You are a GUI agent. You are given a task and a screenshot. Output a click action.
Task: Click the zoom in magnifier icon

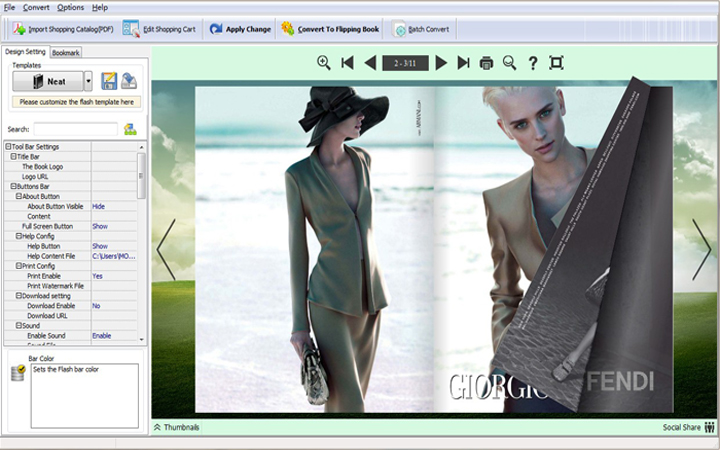(x=324, y=63)
